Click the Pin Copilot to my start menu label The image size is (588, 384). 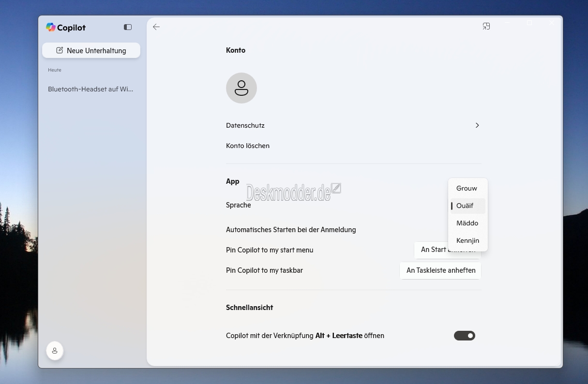[x=270, y=250]
